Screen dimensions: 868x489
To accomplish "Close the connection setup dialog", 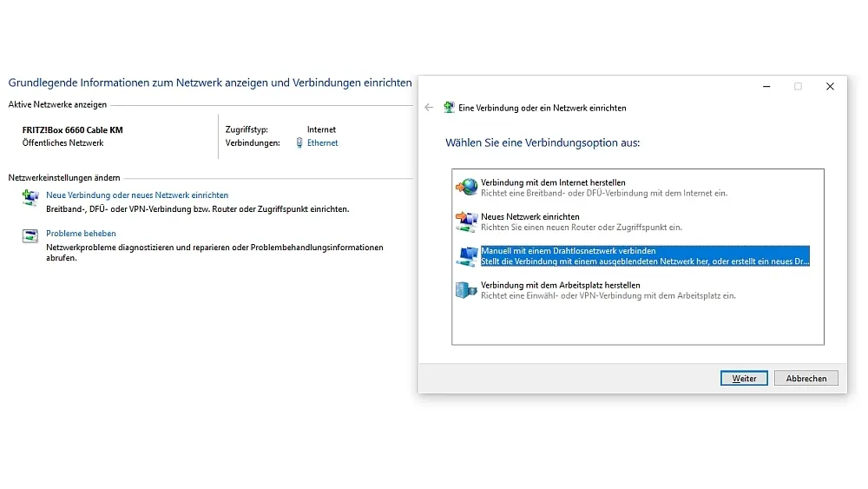I will [830, 86].
